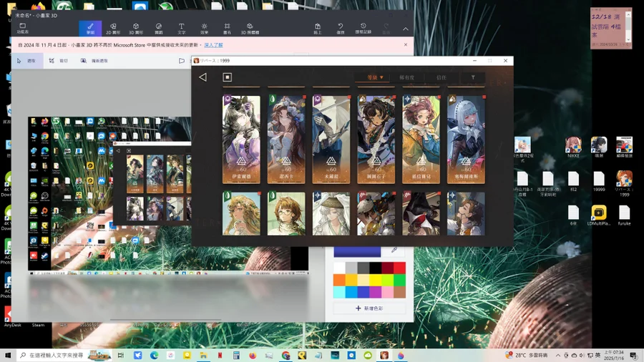Select the glasses-wearing character card in second row
Screen dimensions: 644x362
[x=286, y=213]
